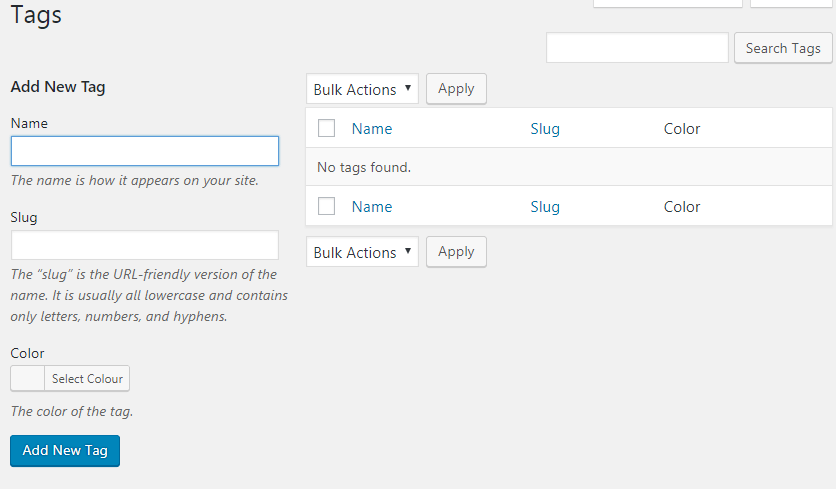
Task: Expand Bulk Actions dropdown above the table
Action: [362, 89]
